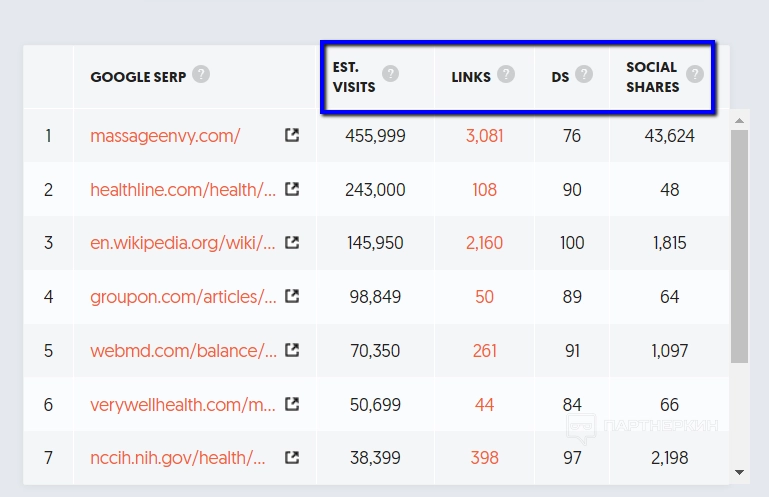Open external link icon for webmd.com row
Image resolution: width=769 pixels, height=497 pixels.
tap(292, 351)
